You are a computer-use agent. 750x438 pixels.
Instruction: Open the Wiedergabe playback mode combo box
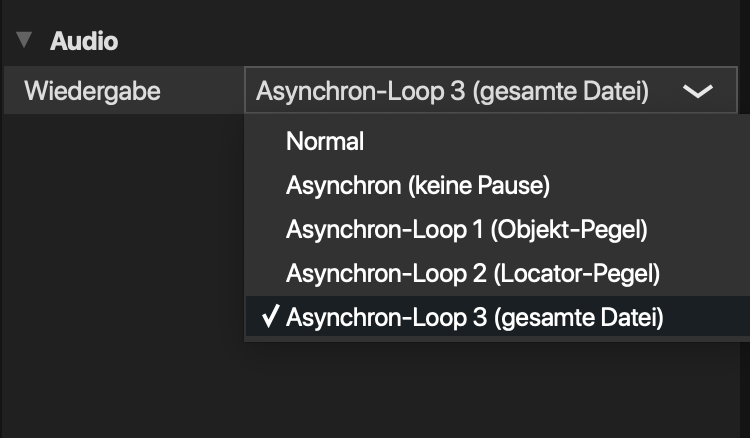pyautogui.click(x=490, y=91)
